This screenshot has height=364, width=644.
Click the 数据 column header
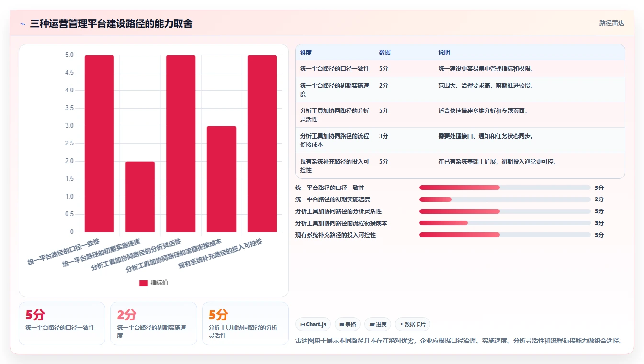pos(385,53)
